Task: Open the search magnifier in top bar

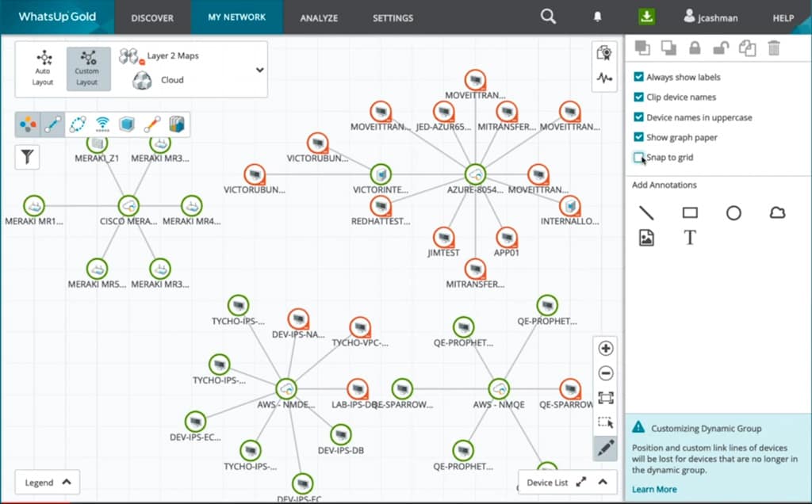Action: (548, 17)
